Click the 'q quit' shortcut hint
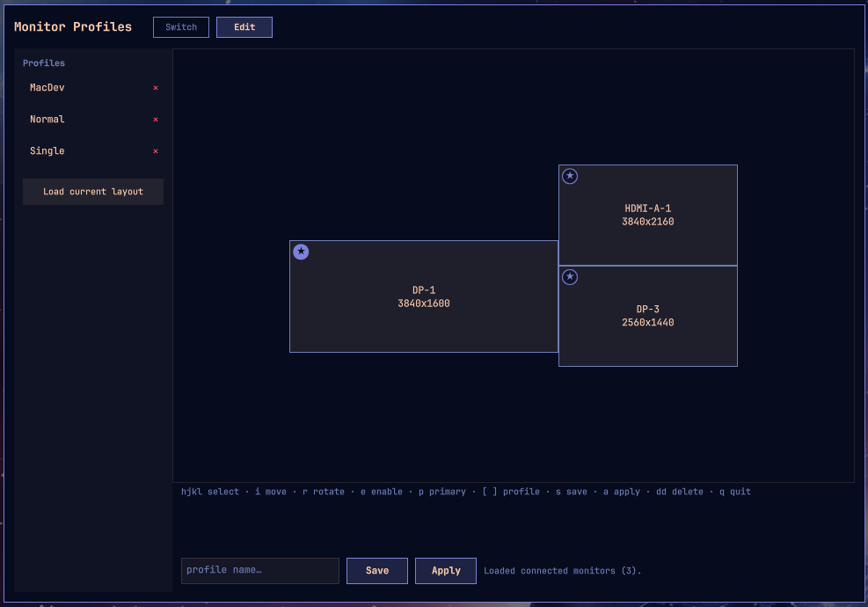The image size is (868, 607). [x=735, y=491]
